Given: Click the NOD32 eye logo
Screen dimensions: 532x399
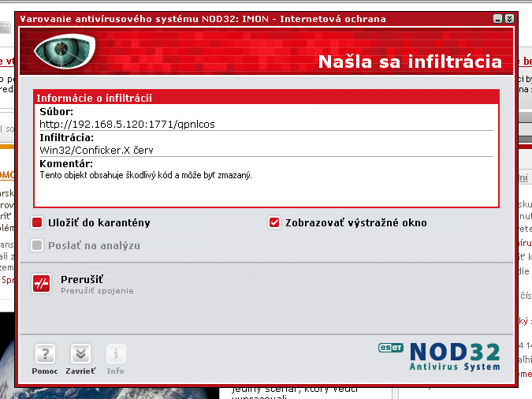Looking at the screenshot, I should pyautogui.click(x=65, y=51).
